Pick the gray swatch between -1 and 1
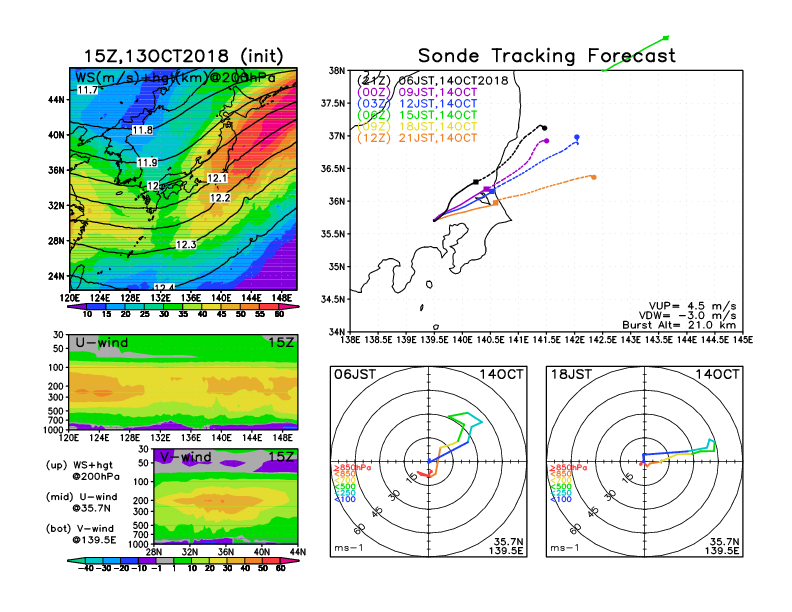Image resolution: width=792 pixels, height=612 pixels. (x=165, y=560)
